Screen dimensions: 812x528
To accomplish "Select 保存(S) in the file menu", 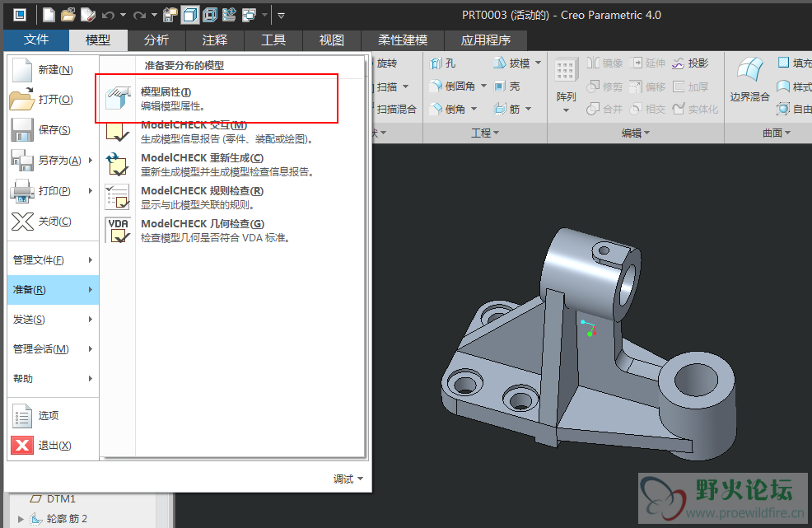I will (53, 129).
